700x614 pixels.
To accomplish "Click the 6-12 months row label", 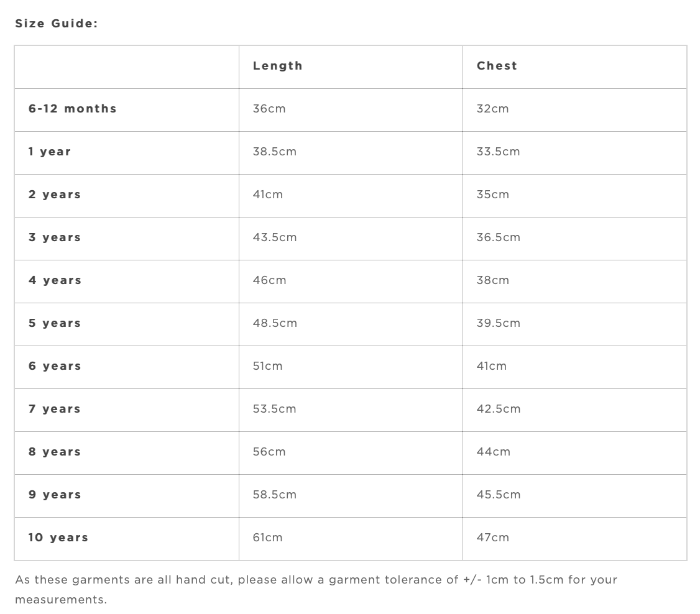I will pos(72,109).
